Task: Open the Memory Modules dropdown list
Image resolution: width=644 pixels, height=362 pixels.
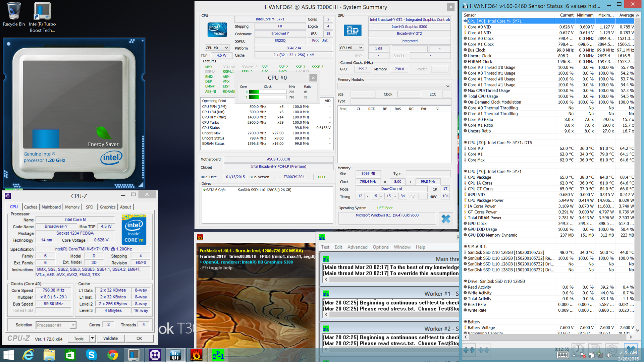Action: pos(447,86)
